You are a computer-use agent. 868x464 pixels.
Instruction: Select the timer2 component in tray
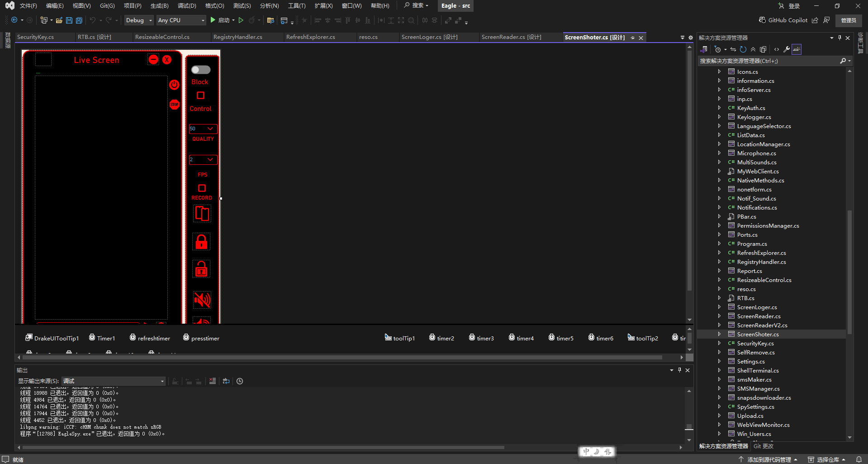[x=441, y=338]
